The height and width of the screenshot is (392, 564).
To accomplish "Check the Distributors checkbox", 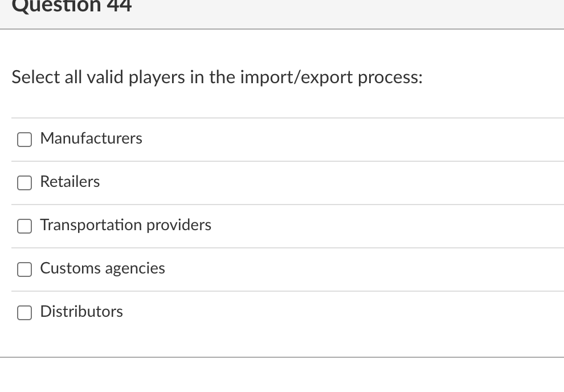I will tap(24, 313).
